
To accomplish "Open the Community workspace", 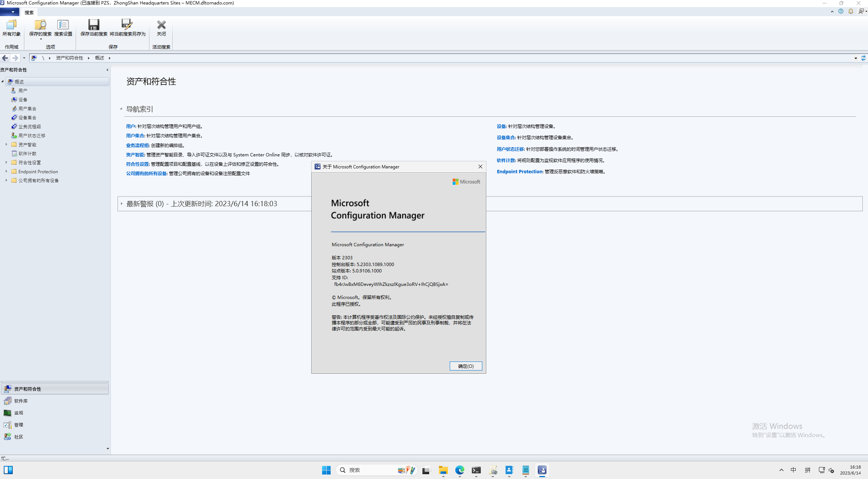I will pos(18,437).
